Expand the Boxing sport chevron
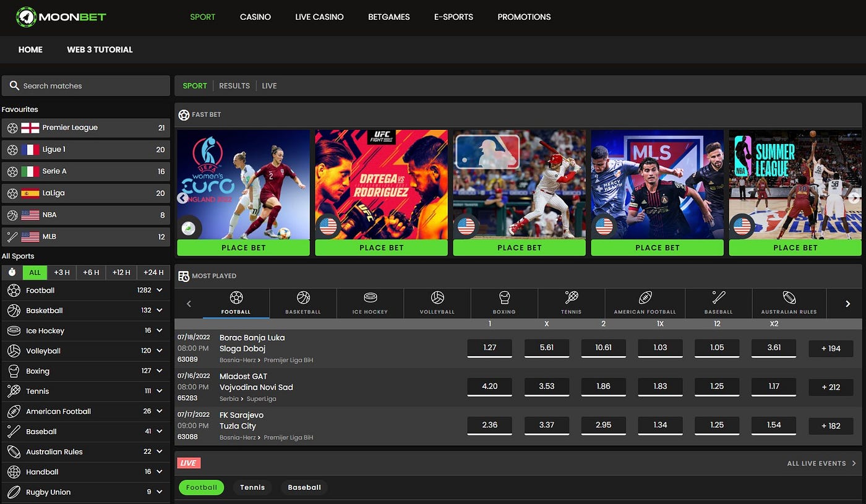This screenshot has width=866, height=504. click(x=160, y=371)
